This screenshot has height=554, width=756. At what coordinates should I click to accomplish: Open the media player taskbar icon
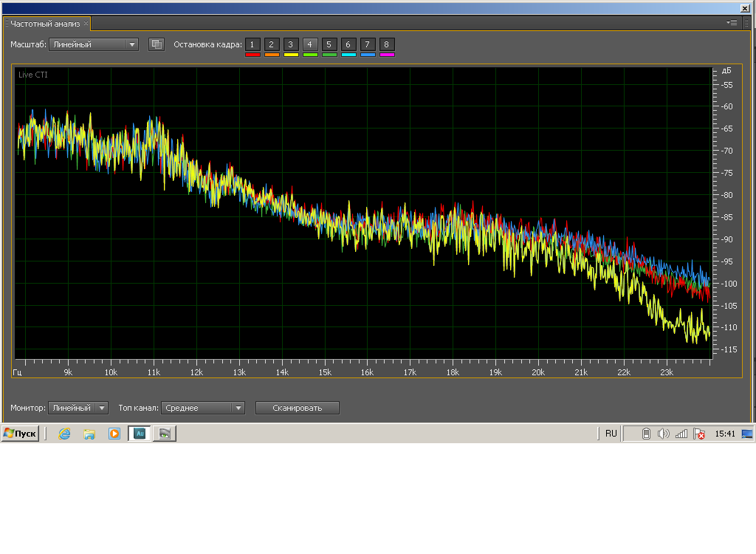click(114, 434)
